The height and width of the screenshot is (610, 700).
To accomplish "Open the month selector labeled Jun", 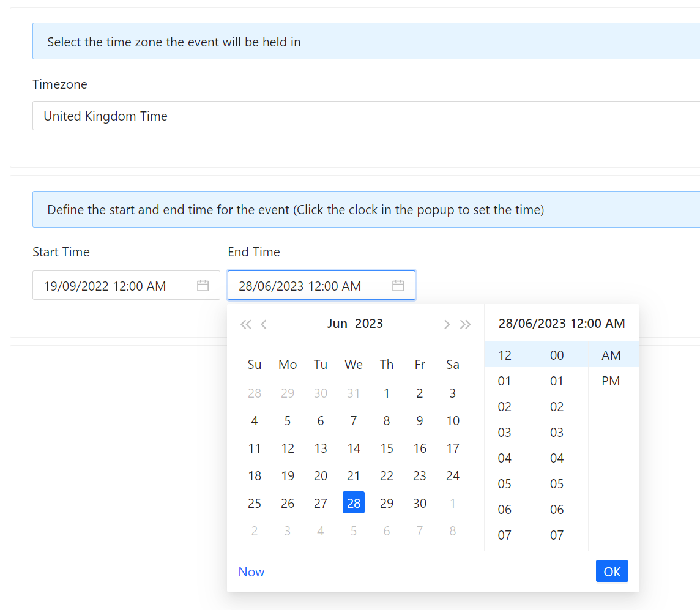I will [337, 324].
